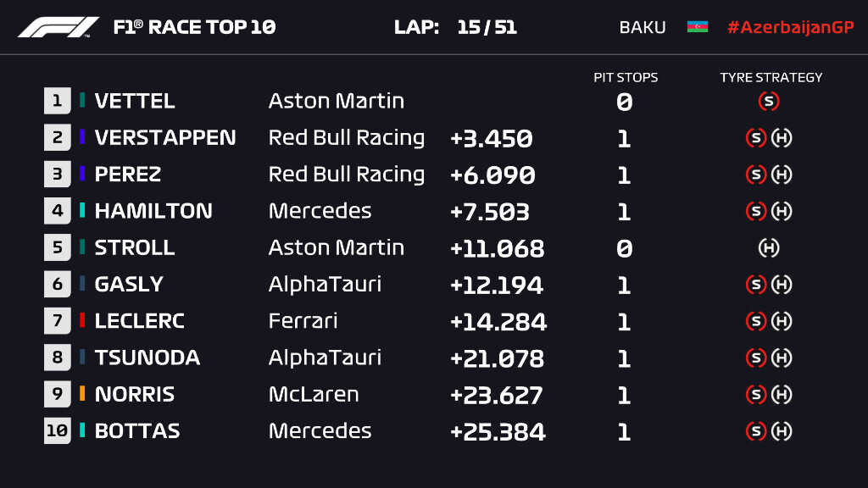This screenshot has height=488, width=868.
Task: Select the VERSTAPPEN driver name
Action: tap(165, 138)
